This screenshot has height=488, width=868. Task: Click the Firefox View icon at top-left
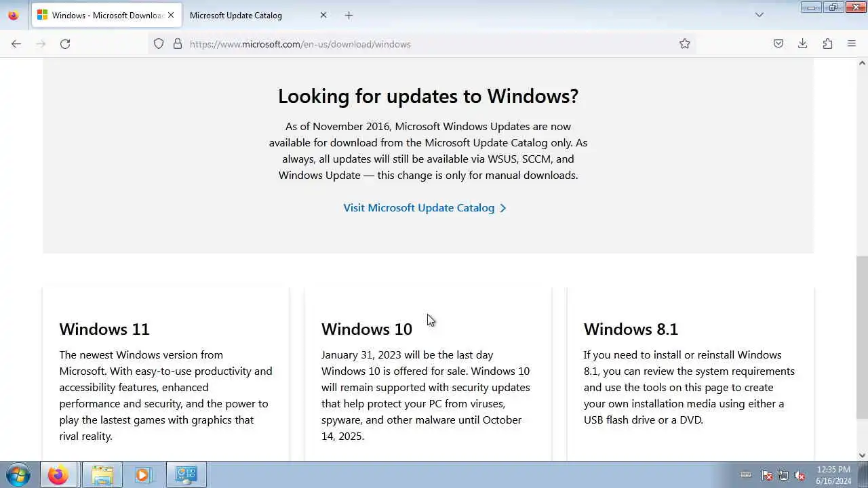click(x=13, y=15)
